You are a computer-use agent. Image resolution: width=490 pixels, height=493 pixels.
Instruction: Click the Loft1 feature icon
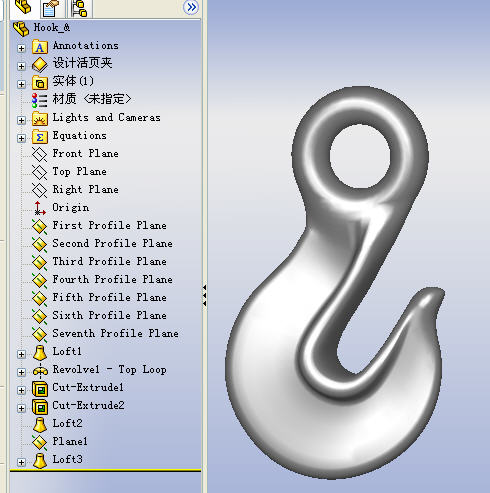click(x=40, y=353)
